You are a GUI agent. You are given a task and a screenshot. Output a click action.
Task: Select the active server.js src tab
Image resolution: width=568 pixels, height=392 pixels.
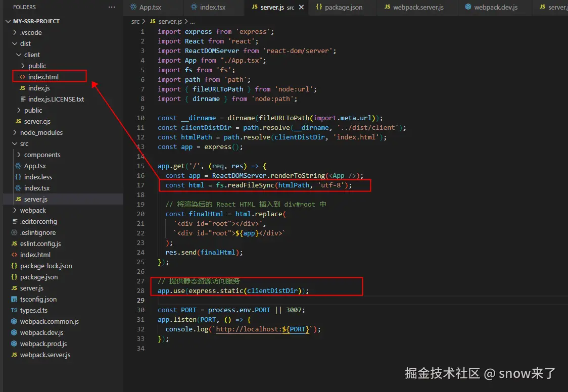[277, 7]
